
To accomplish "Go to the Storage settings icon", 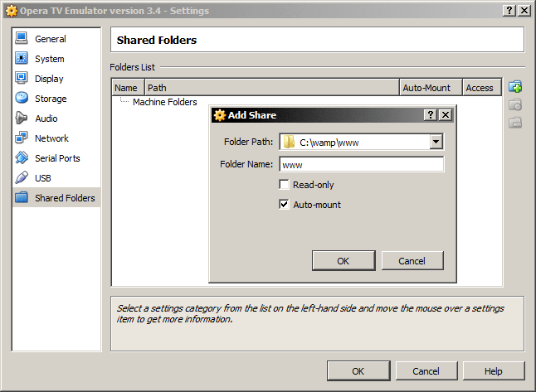I will pos(22,98).
